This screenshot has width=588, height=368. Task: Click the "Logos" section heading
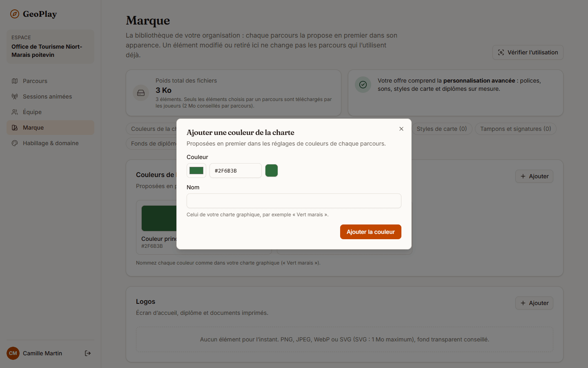click(146, 301)
